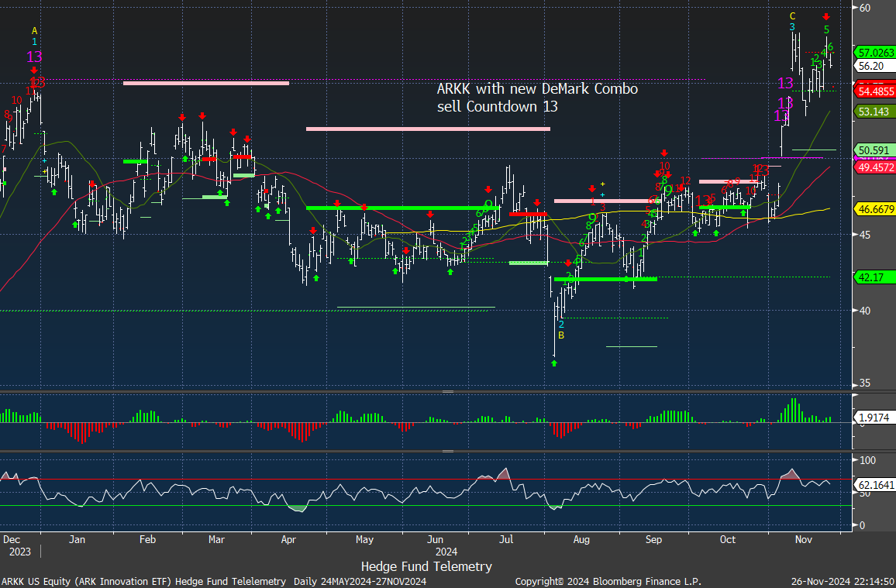Click the Hedge Fund Telemetry title text
Viewport: 896px width, 588px height.
pos(426,566)
